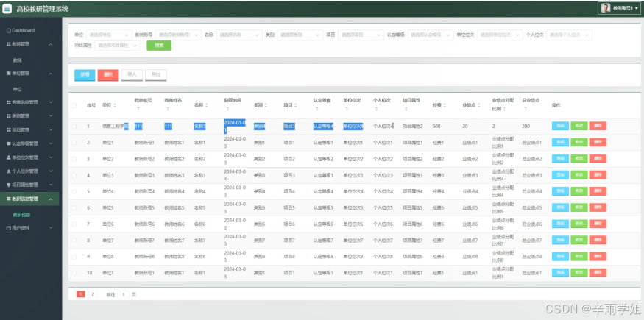Click the blue 新增 button
Viewport: 644px width, 320px height.
[x=85, y=75]
